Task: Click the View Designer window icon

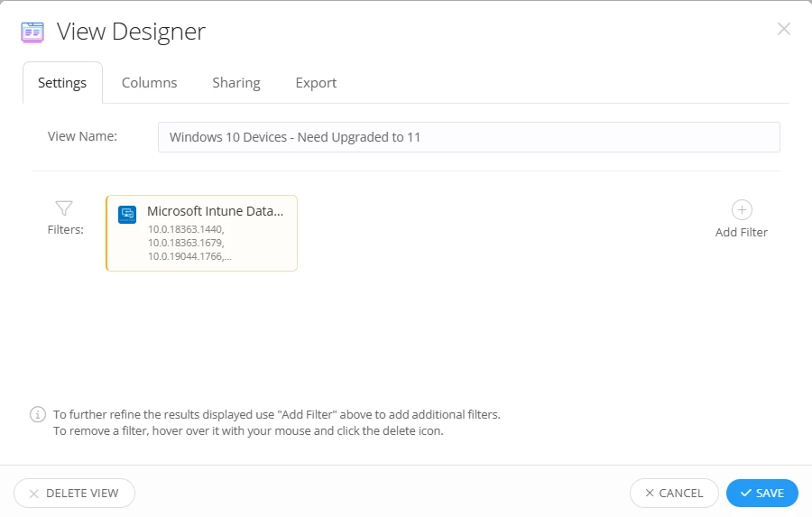Action: click(32, 32)
